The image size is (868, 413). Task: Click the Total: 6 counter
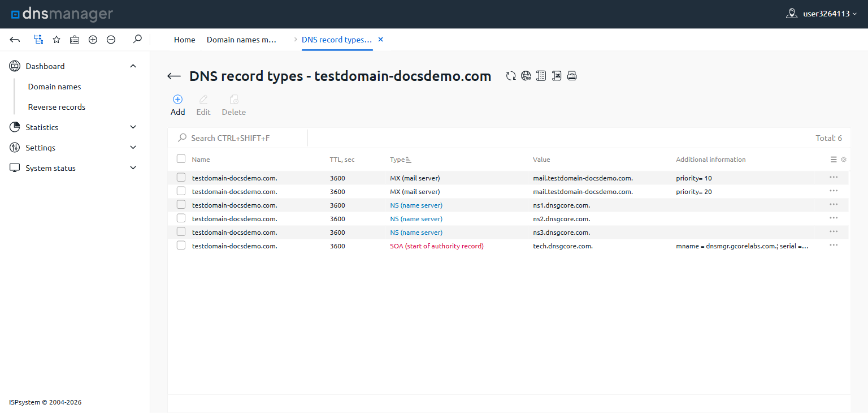(829, 138)
